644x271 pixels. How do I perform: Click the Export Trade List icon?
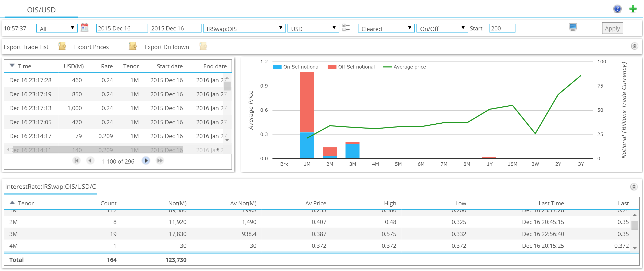[x=62, y=46]
